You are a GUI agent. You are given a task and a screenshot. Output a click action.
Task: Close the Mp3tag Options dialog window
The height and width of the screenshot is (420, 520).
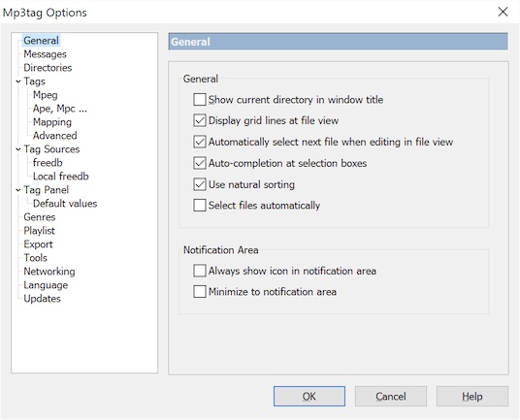point(503,12)
